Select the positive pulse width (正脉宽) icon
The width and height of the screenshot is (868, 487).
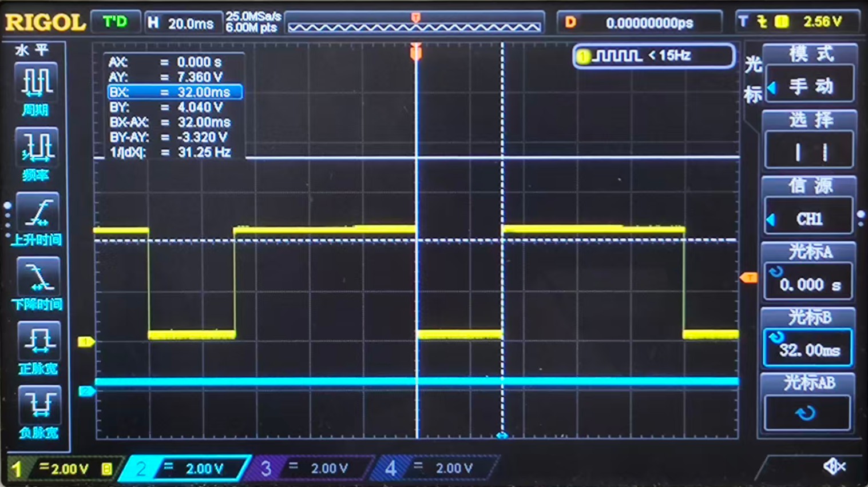pyautogui.click(x=37, y=347)
